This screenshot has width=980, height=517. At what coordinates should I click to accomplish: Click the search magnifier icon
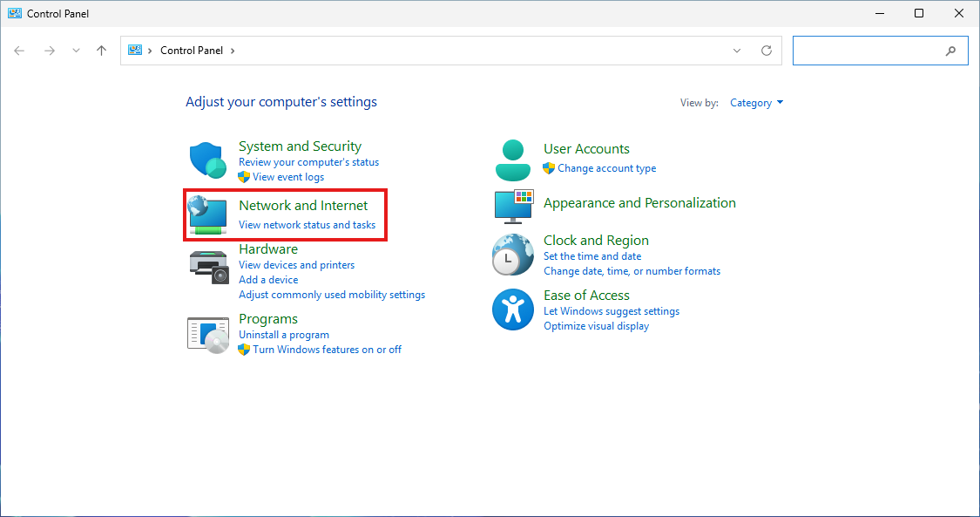tap(950, 51)
